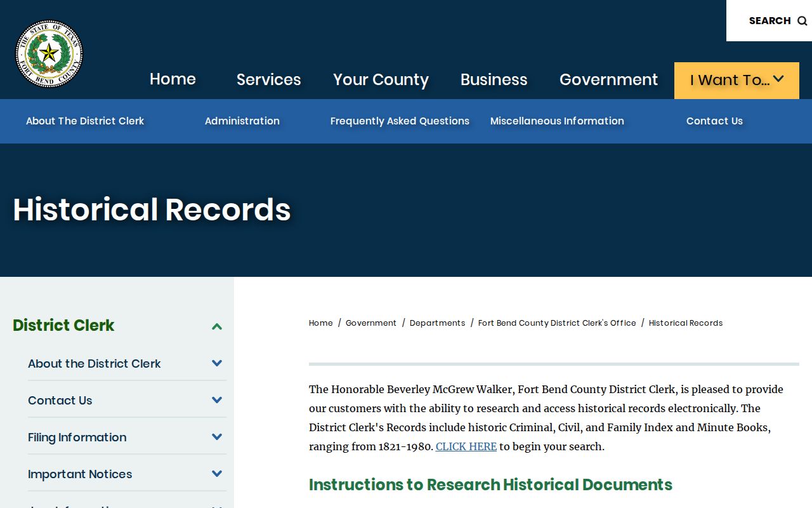Open the Contact Us subnav item
This screenshot has width=812, height=508.
click(x=714, y=121)
